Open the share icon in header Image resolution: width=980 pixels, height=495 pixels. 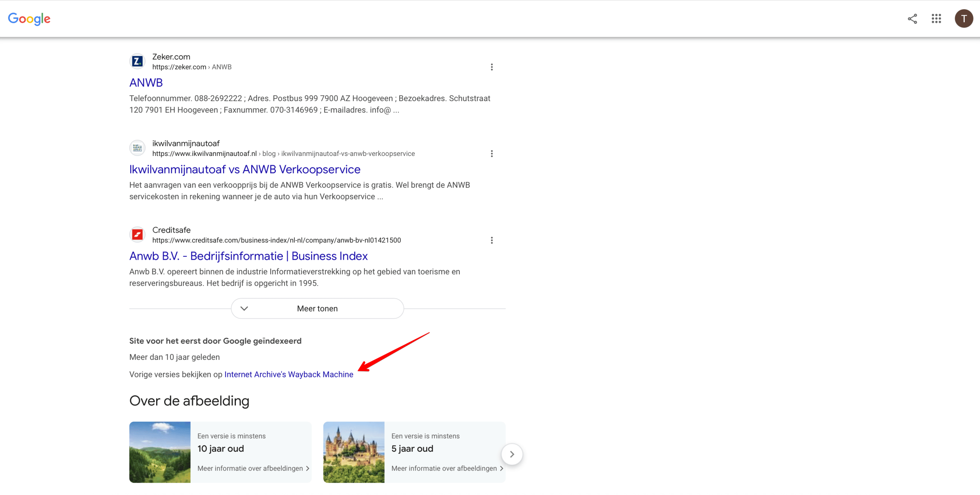[x=912, y=19]
